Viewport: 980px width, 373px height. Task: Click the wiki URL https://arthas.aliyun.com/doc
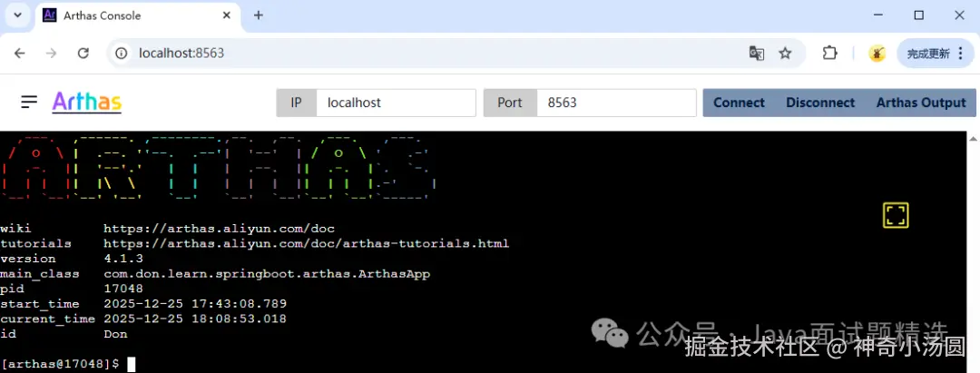pos(220,229)
